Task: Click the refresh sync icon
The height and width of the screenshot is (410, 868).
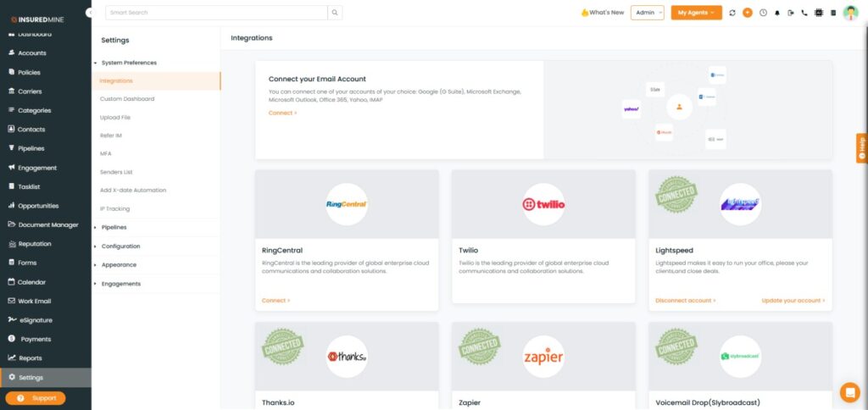Action: pyautogui.click(x=732, y=13)
